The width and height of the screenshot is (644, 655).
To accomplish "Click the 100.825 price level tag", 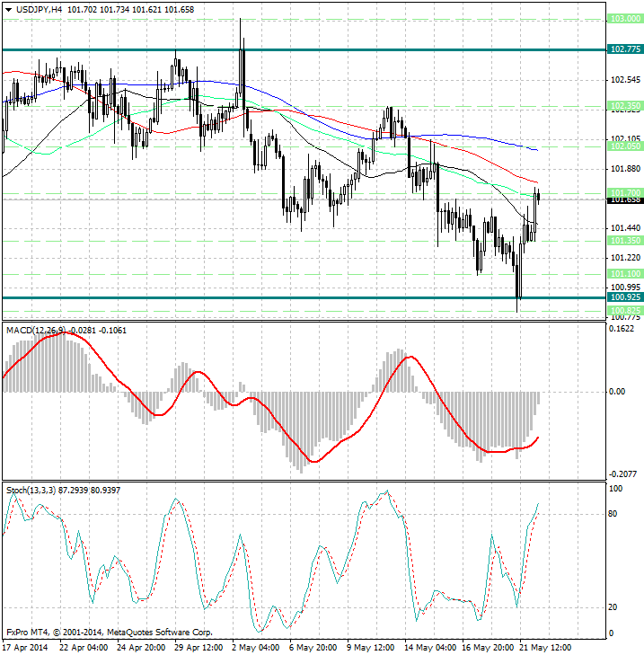I will coord(623,310).
